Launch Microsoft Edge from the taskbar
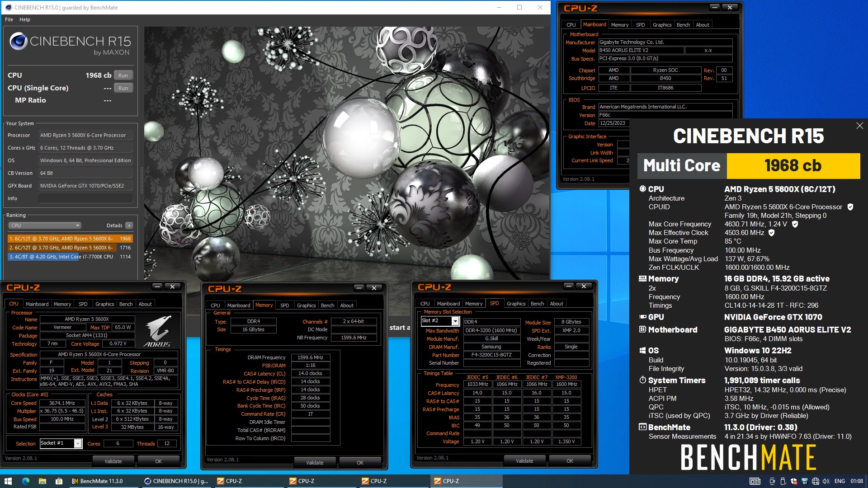 [x=26, y=481]
